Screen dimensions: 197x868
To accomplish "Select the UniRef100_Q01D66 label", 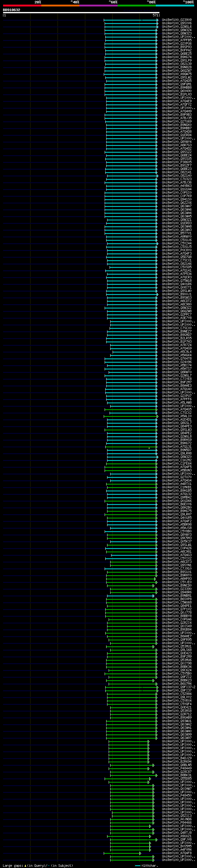I will tap(177, 501).
